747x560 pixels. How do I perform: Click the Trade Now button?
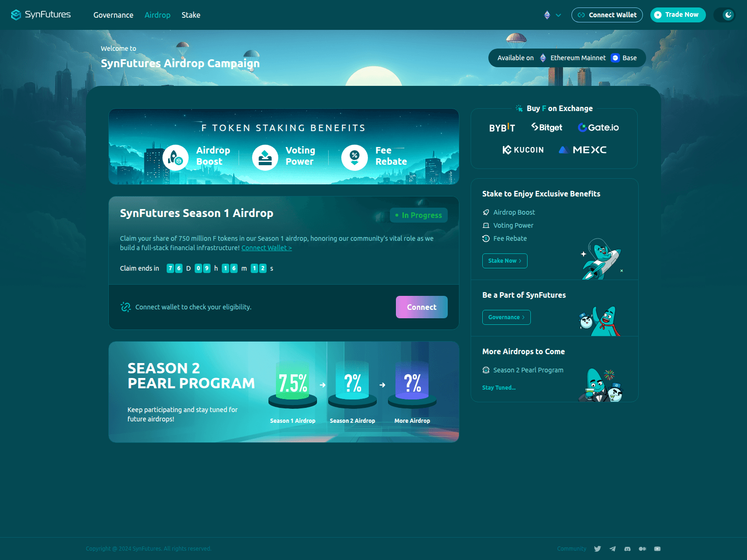coord(678,15)
